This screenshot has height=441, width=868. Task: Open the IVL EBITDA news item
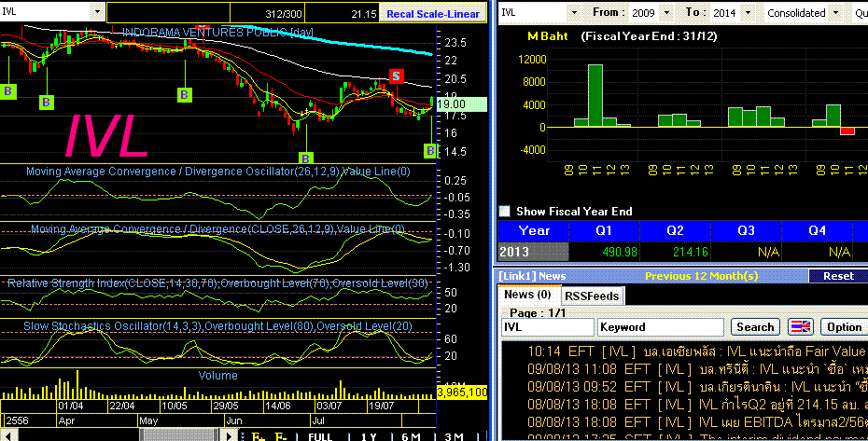coord(696,421)
